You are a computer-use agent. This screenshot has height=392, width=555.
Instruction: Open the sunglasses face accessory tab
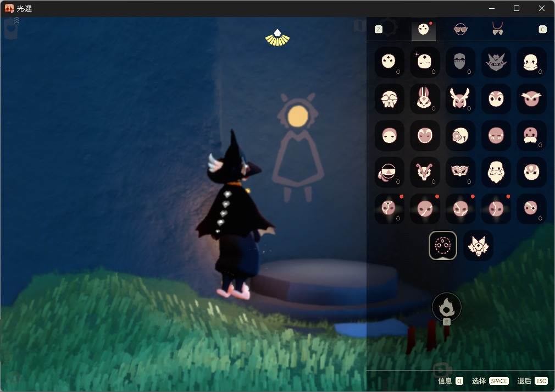[460, 29]
